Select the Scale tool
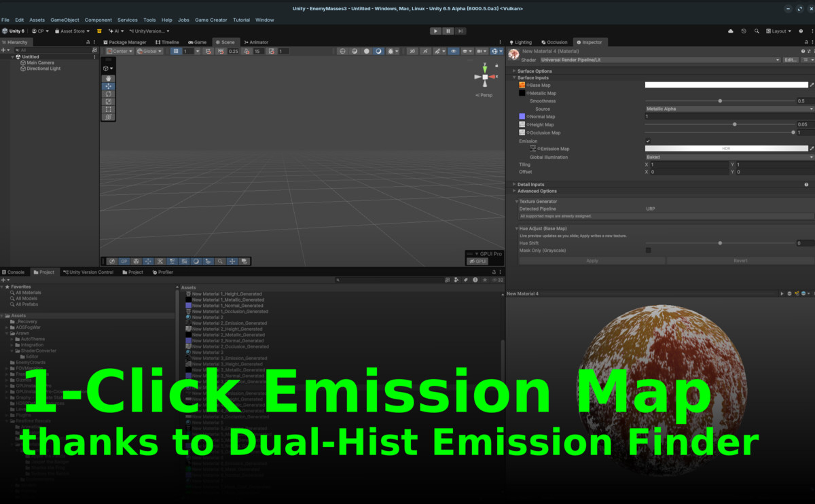The image size is (815, 504). [x=108, y=102]
